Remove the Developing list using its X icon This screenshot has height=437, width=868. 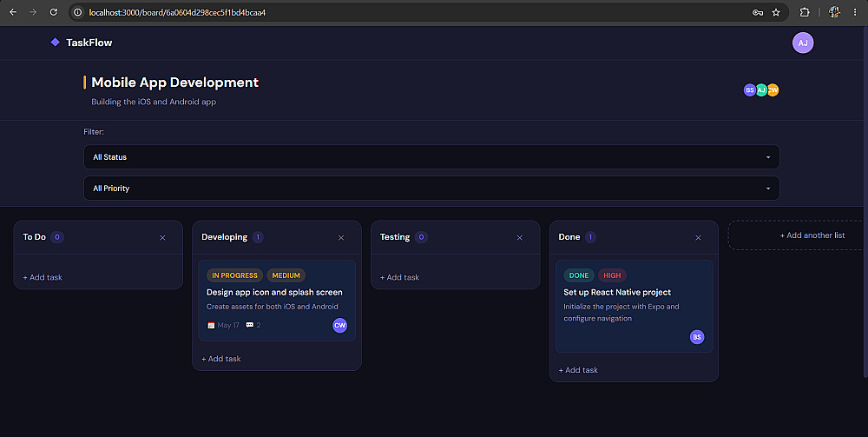341,237
